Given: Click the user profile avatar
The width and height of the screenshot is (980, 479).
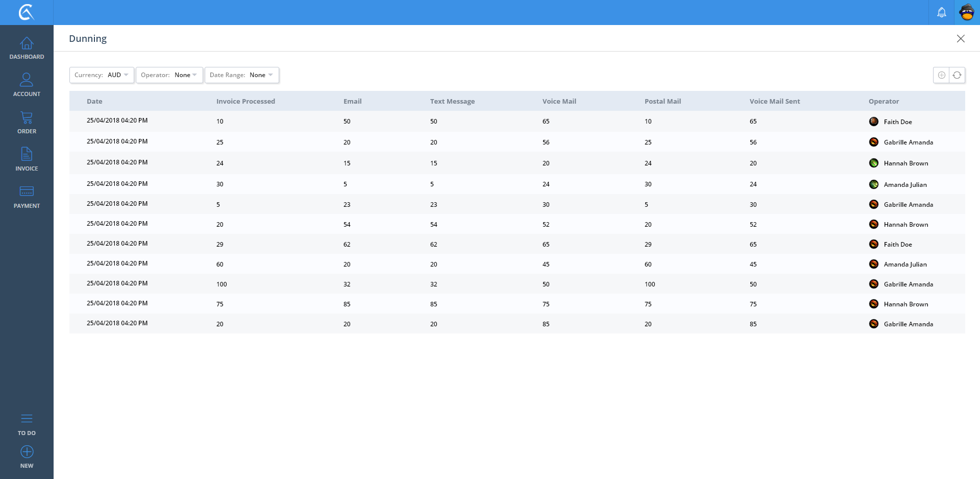Looking at the screenshot, I should 967,12.
